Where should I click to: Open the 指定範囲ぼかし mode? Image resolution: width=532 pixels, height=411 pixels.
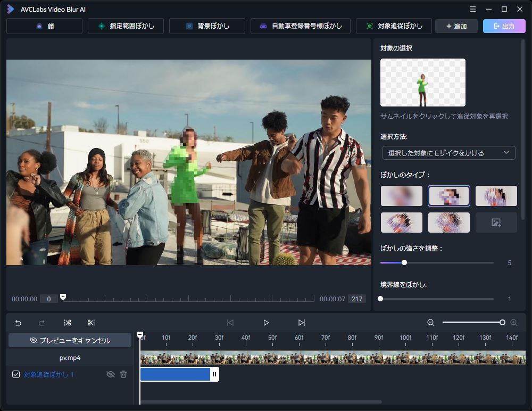point(126,26)
